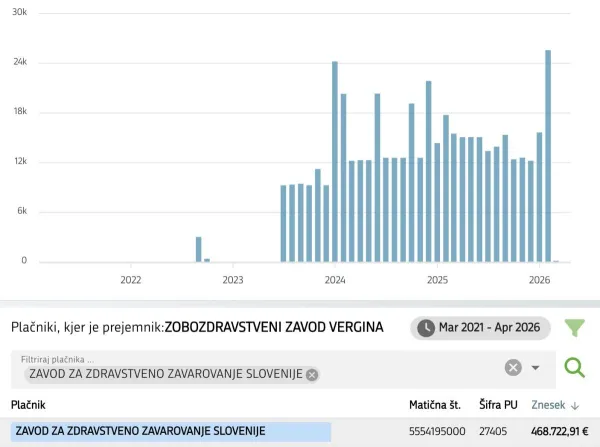Remove the ZAVOD ZA ZDRAVSTVENO ZAVAROVANJE SLOVENIJE chip
The width and height of the screenshot is (600, 447).
pyautogui.click(x=312, y=375)
